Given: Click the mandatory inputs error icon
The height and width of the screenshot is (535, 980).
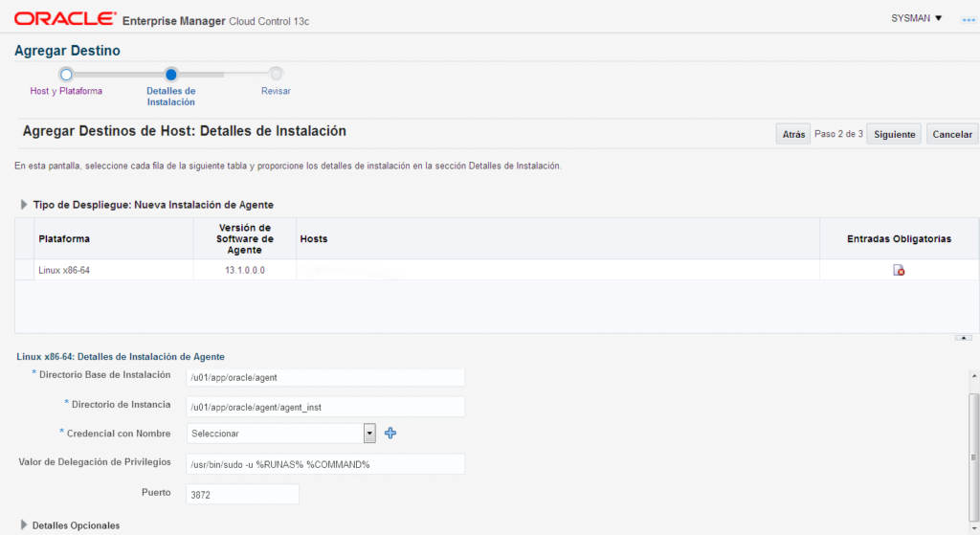Looking at the screenshot, I should 899,270.
